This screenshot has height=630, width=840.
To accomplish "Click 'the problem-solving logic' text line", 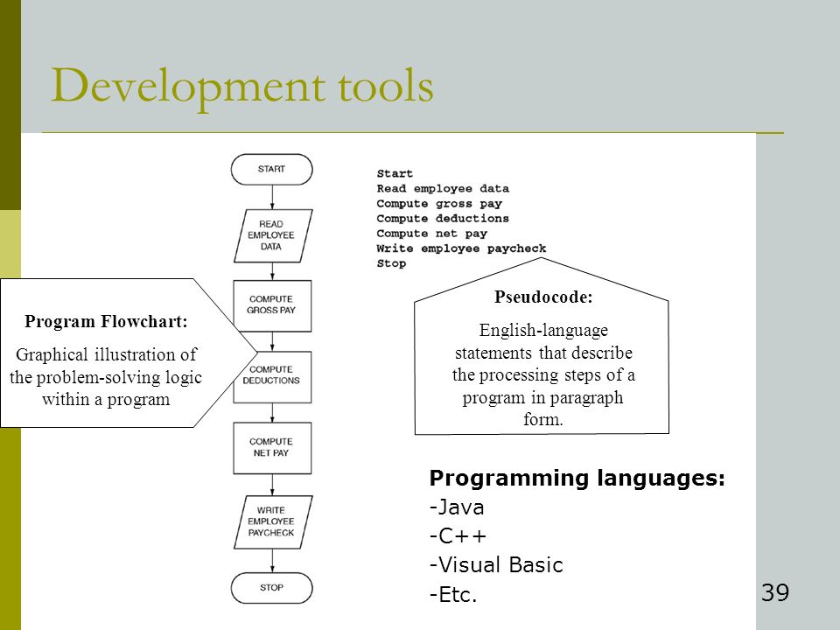I will (x=106, y=377).
